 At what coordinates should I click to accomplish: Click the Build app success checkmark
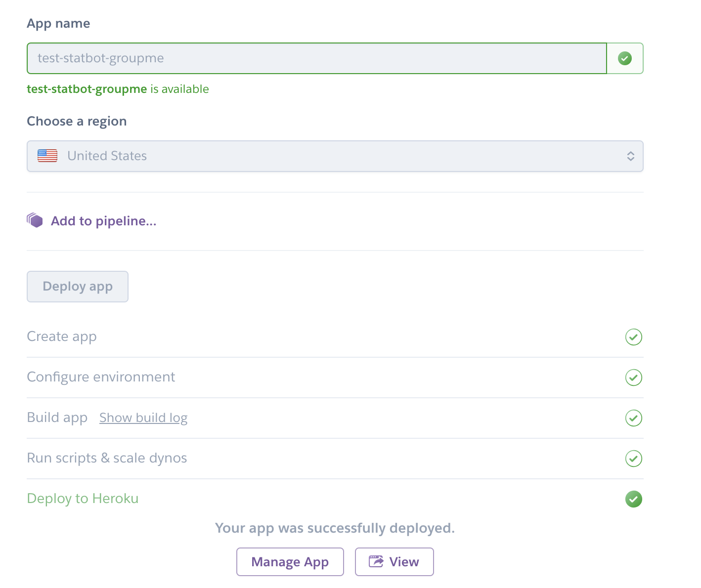(633, 418)
